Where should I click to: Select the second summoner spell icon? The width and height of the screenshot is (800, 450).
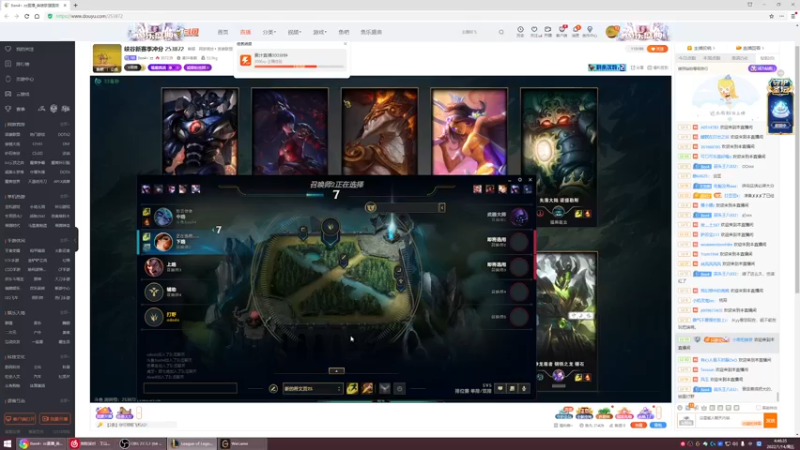367,389
